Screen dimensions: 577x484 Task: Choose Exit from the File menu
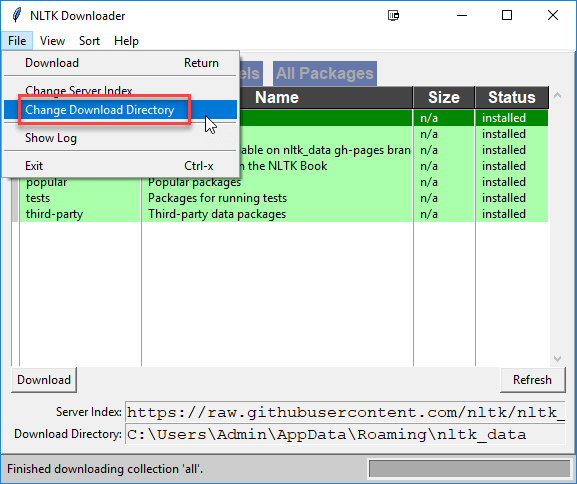coord(120,166)
